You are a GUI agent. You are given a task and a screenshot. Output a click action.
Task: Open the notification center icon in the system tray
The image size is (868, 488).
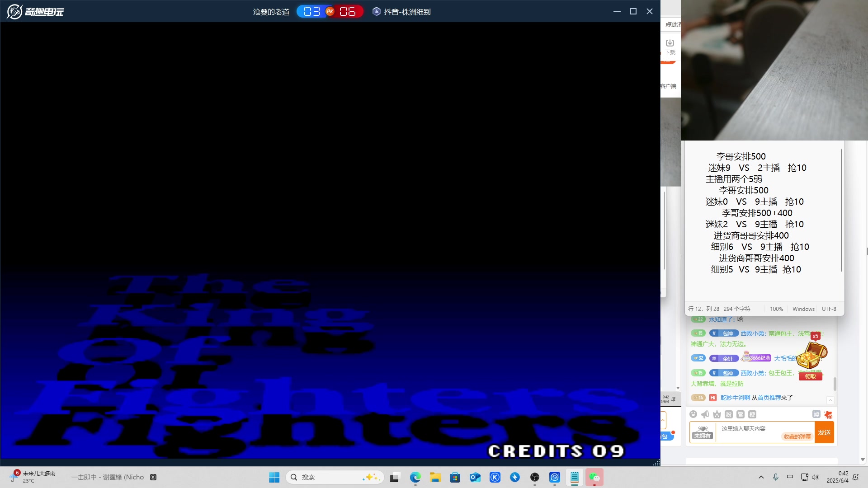tap(856, 477)
